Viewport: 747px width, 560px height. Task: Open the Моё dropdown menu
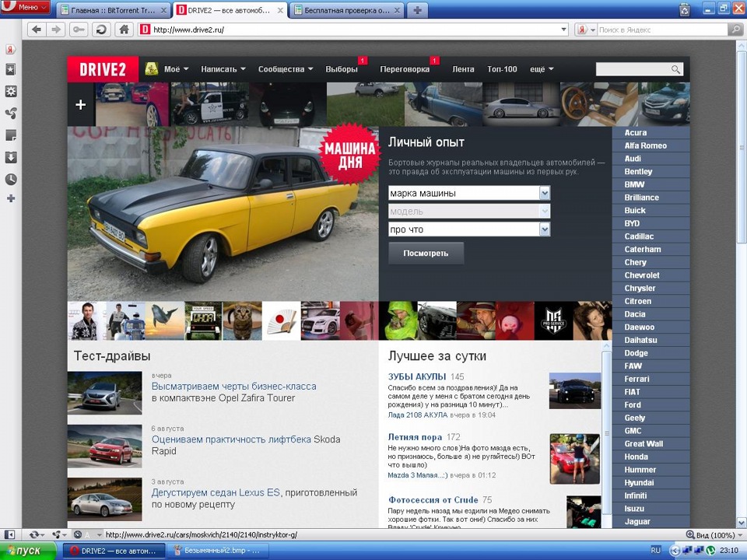(x=177, y=69)
